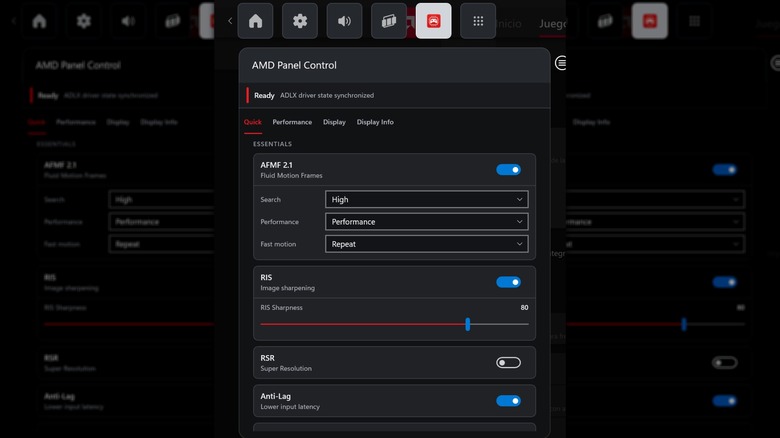
Task: Click the ADLX driver state synchronized status
Action: 327,96
